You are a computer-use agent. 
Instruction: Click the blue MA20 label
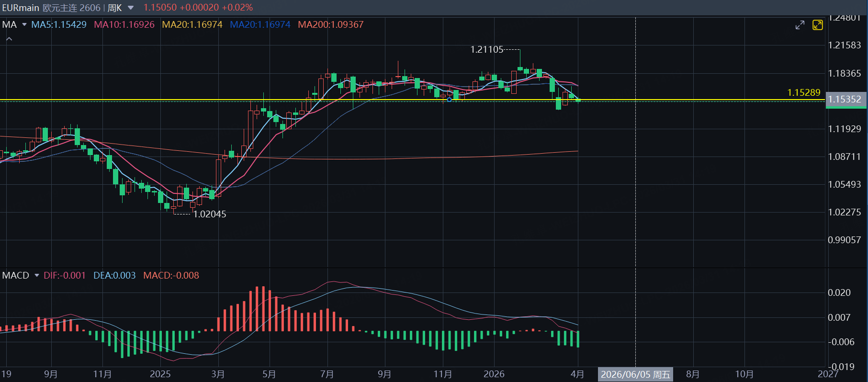point(260,24)
